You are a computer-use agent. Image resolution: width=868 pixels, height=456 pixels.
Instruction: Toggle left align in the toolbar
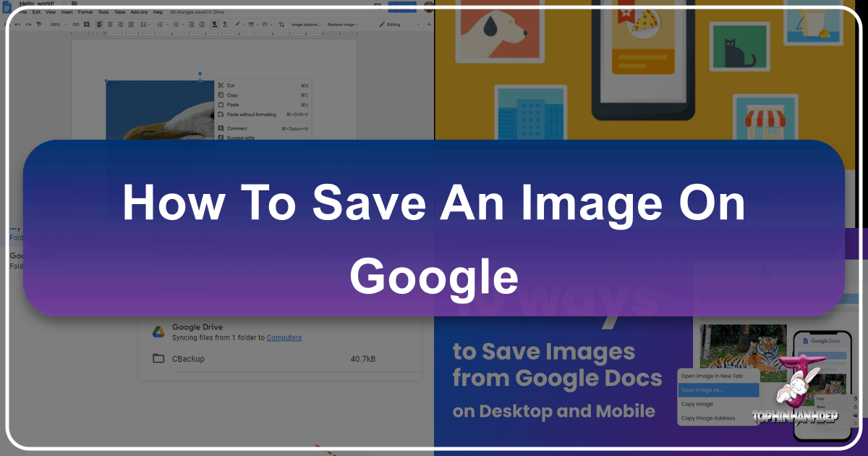click(x=99, y=24)
